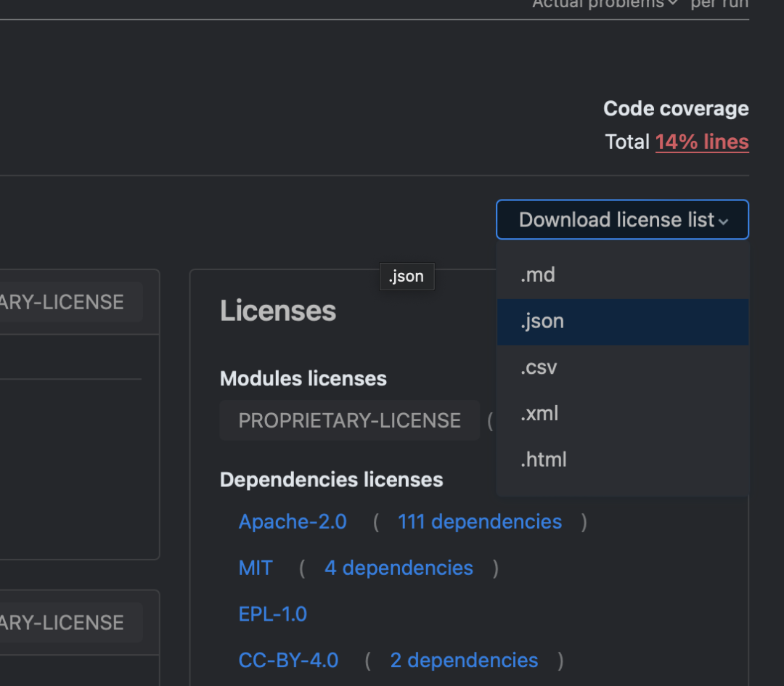The width and height of the screenshot is (784, 686).
Task: Show the 4 dependencies for MIT
Action: (x=399, y=568)
